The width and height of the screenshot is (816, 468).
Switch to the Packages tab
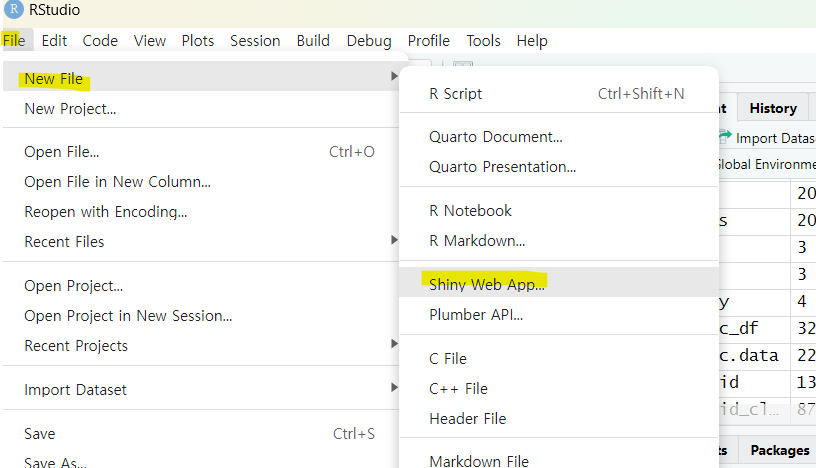779,450
